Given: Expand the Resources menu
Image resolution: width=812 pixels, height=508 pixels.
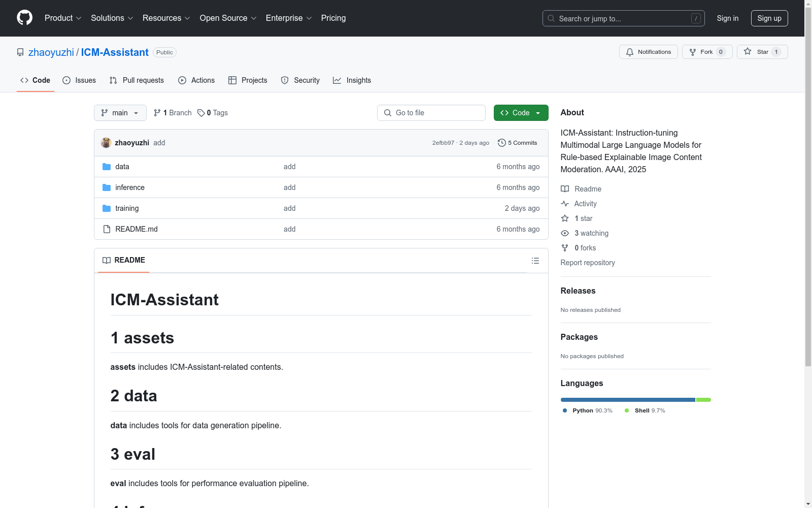Looking at the screenshot, I should [166, 18].
